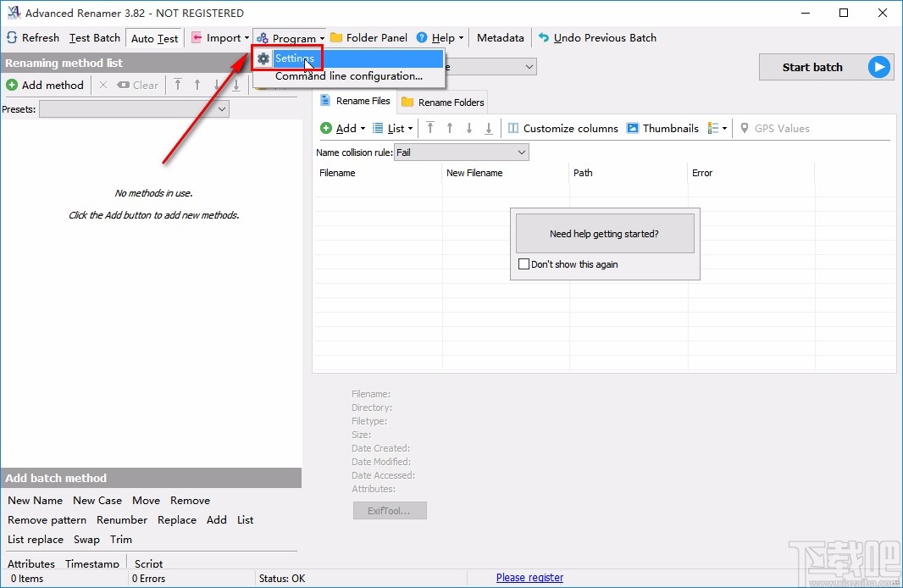Add a Replace batch method
The width and height of the screenshot is (903, 588).
click(x=177, y=520)
